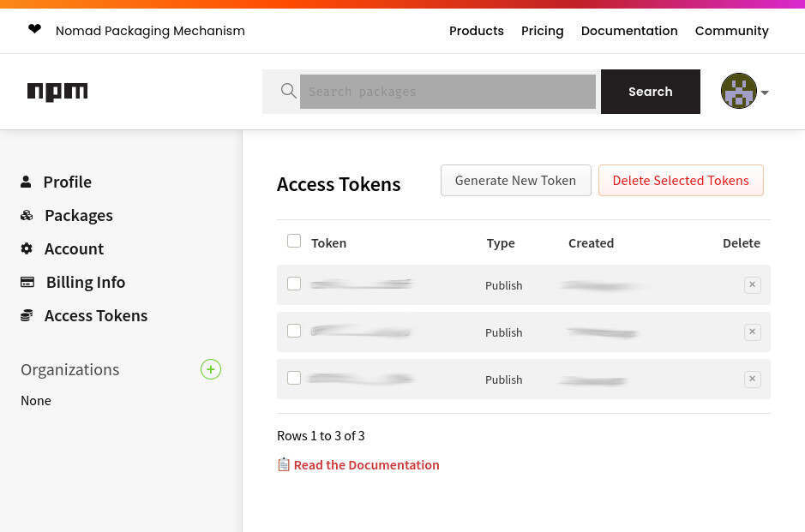Screen dimensions: 805x532
Task: Go to Billing Info in sidebar
Action: coord(85,282)
